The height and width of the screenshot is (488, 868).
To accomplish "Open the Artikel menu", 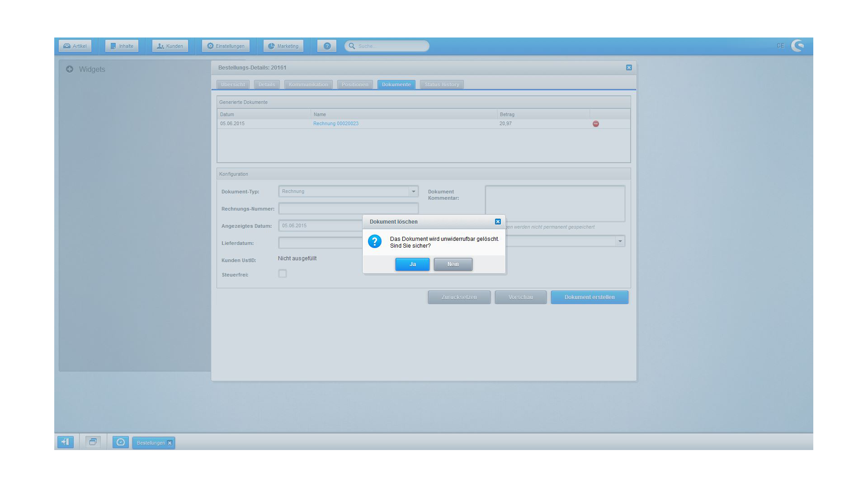I will [75, 46].
